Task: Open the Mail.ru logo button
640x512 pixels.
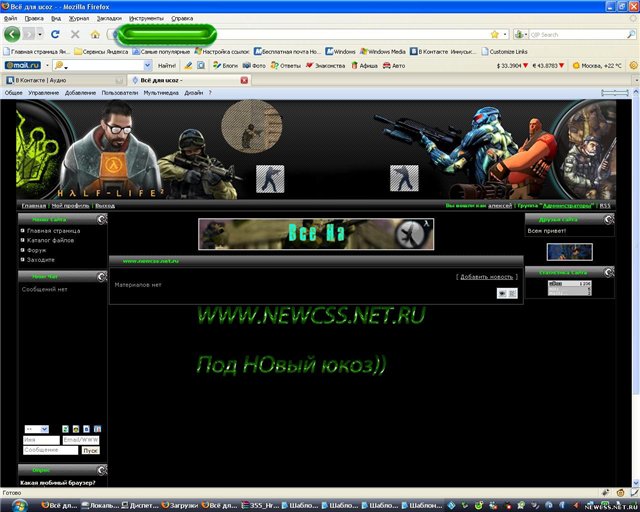Action: click(23, 65)
